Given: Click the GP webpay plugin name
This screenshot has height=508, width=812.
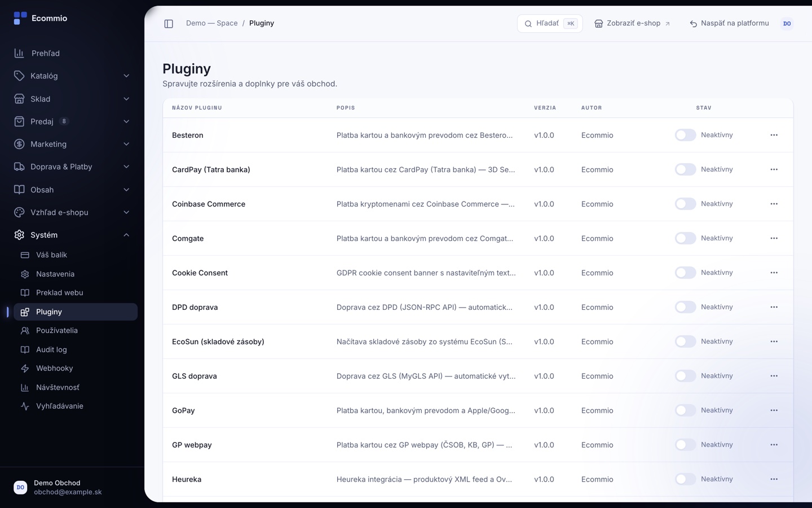Looking at the screenshot, I should pyautogui.click(x=192, y=445).
